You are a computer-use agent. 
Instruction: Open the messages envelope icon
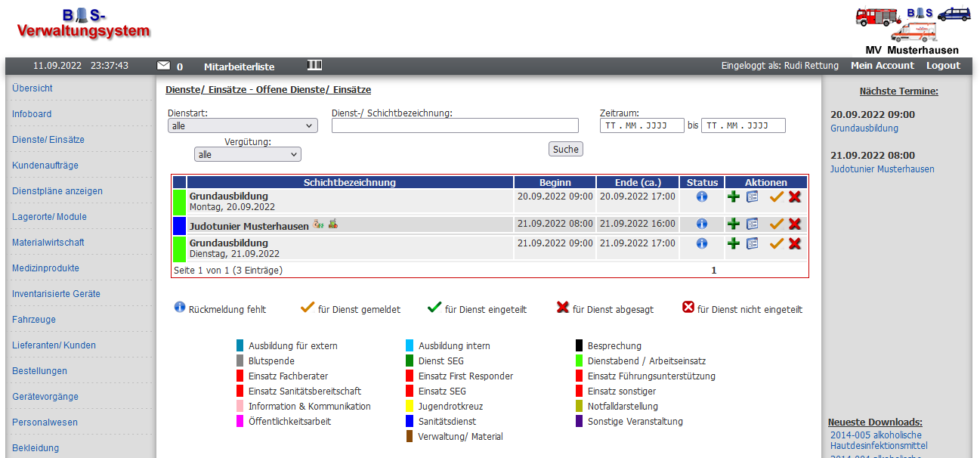point(163,66)
